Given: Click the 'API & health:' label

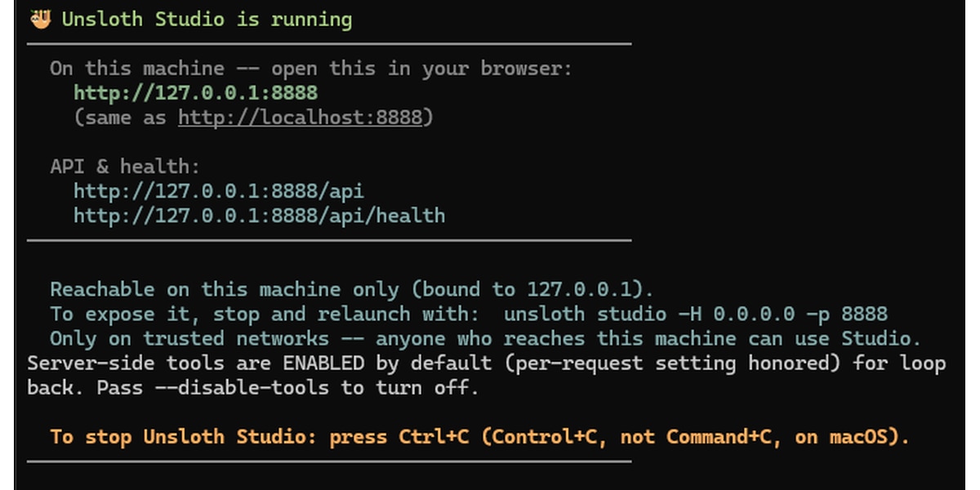Looking at the screenshot, I should coord(125,167).
